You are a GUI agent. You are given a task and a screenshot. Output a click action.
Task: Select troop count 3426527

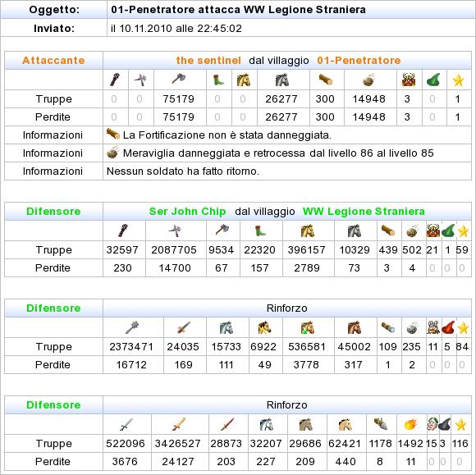tap(177, 444)
